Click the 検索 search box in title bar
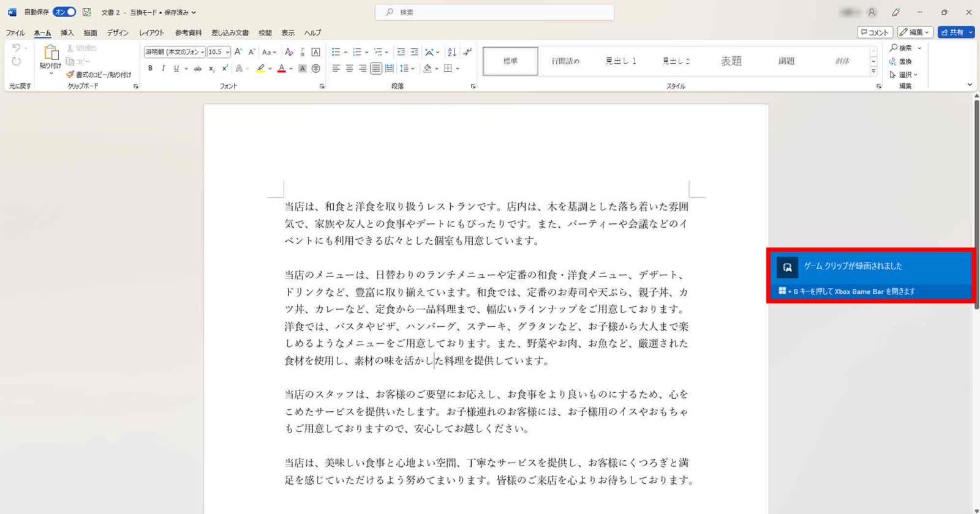This screenshot has width=980, height=514. point(495,12)
